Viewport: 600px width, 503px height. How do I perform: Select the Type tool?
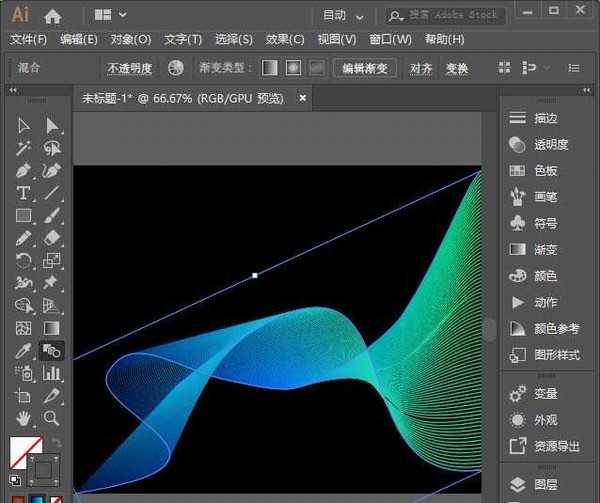pos(24,193)
